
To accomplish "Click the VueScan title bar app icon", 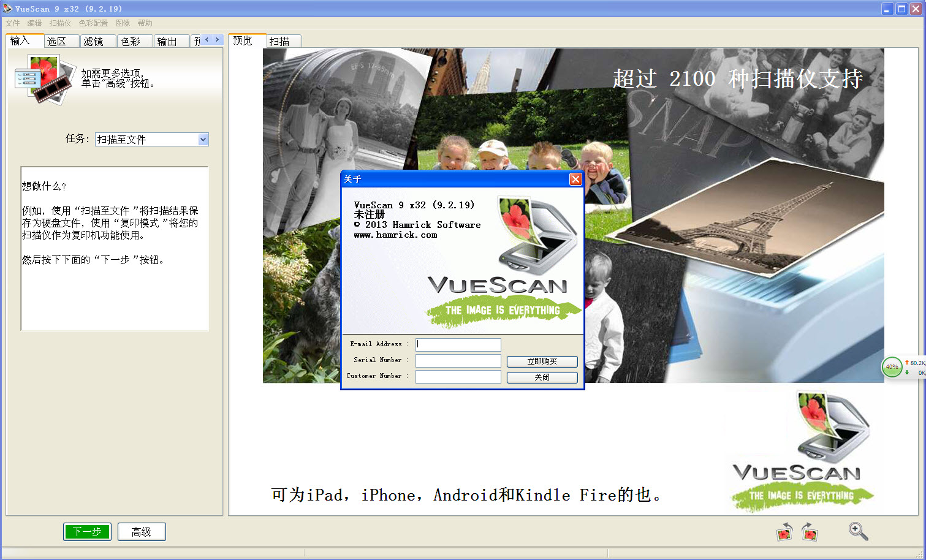I will click(7, 9).
